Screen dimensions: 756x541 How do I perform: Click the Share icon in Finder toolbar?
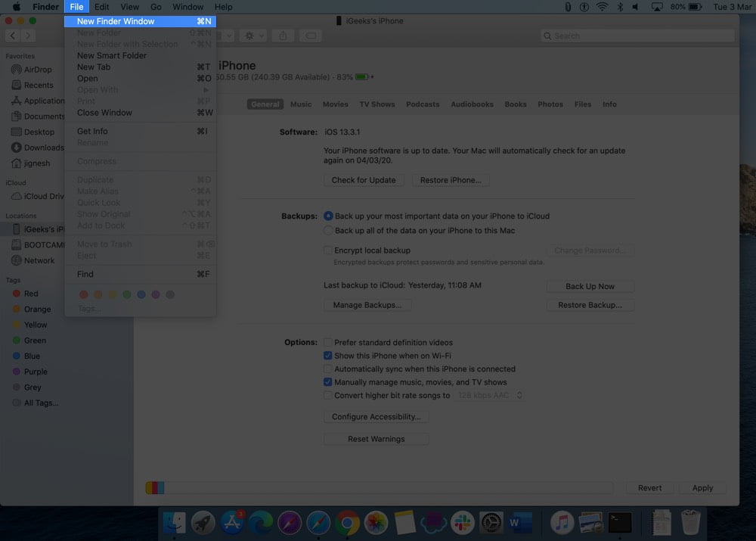coord(283,36)
